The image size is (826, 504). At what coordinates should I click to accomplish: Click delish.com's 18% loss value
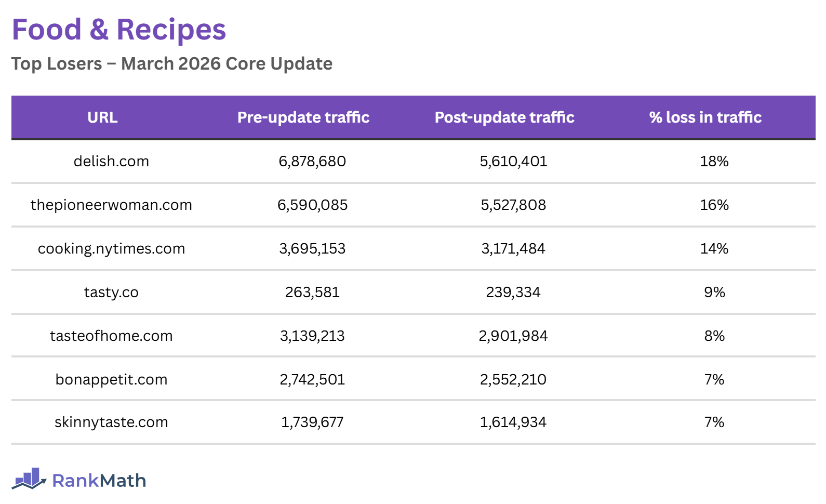714,162
